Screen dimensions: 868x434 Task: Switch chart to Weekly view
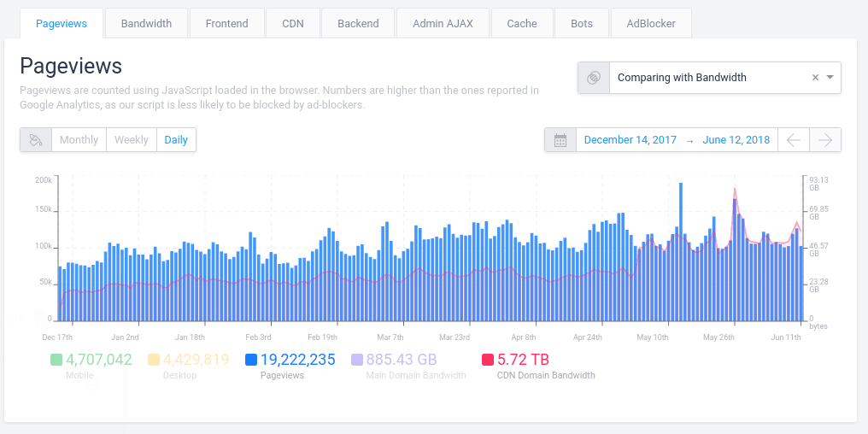[x=132, y=139]
